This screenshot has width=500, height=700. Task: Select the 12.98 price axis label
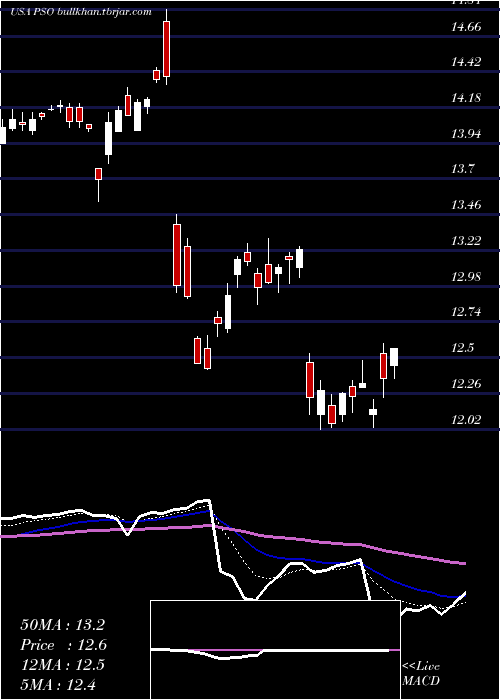click(x=466, y=276)
